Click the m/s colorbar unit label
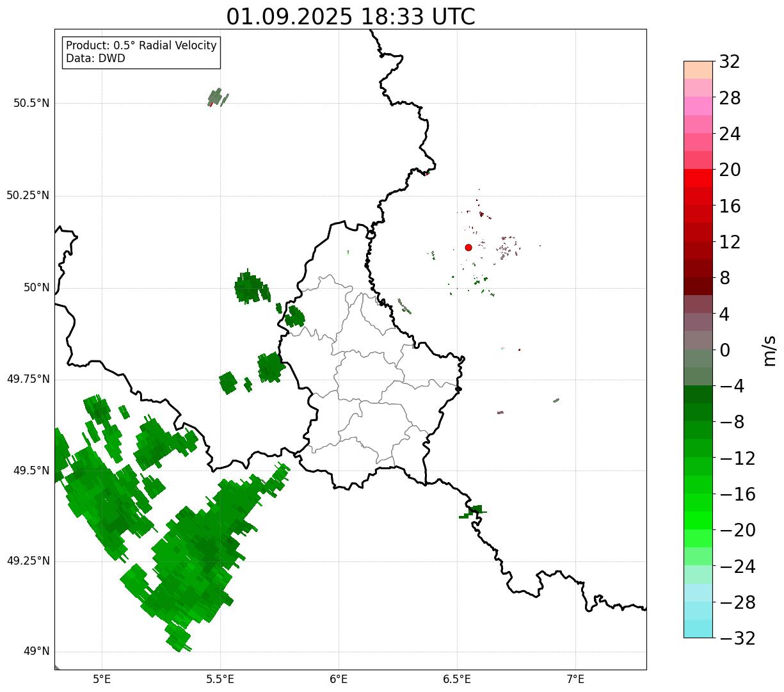 click(770, 350)
